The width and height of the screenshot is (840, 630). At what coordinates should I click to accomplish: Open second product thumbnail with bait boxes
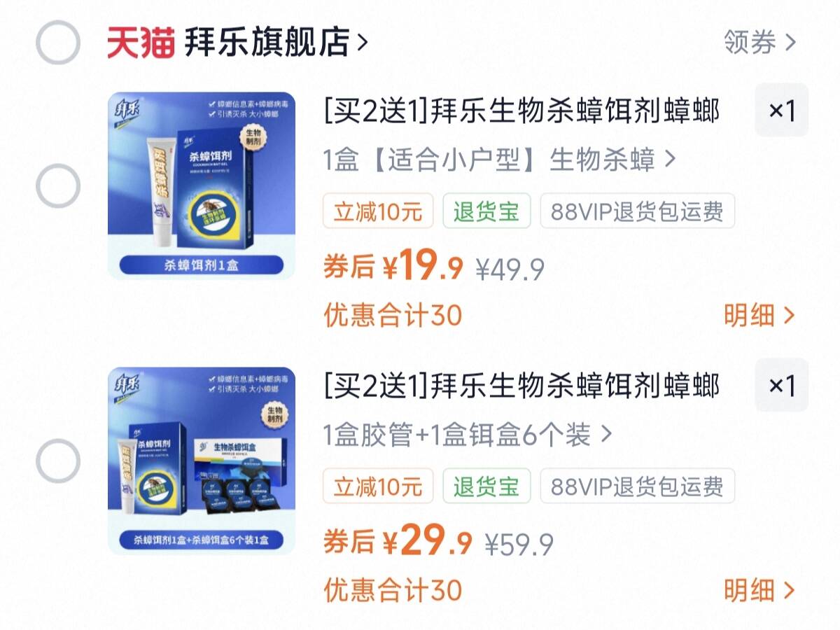pyautogui.click(x=202, y=461)
